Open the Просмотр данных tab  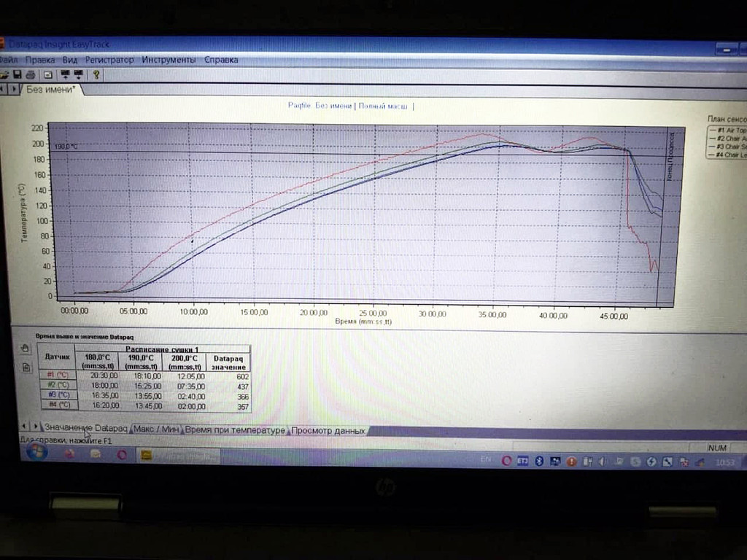328,430
